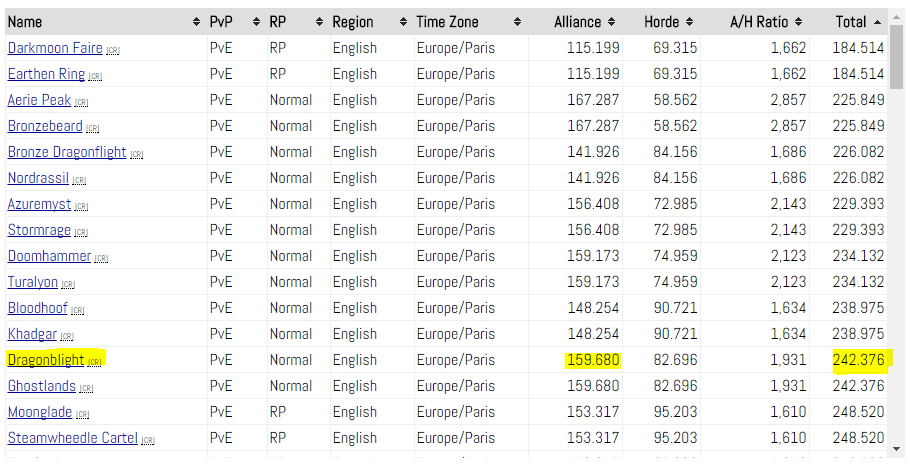Open the Earthen Ring realm link
This screenshot has height=468, width=912.
coord(46,74)
